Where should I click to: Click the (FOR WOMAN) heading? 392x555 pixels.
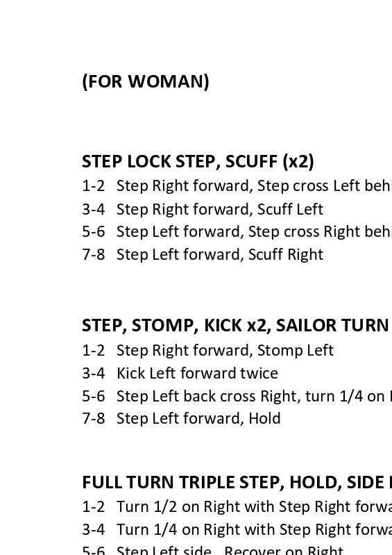(146, 82)
